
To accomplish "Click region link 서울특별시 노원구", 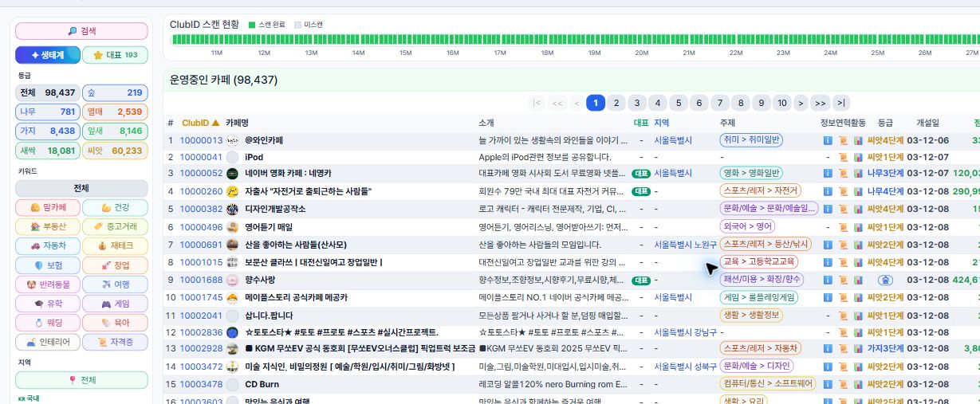I will 685,245.
